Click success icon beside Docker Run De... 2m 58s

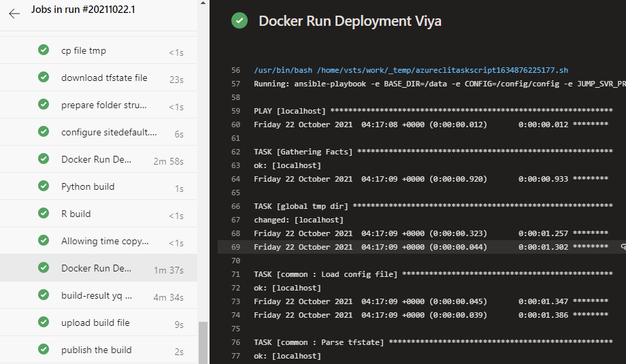tap(44, 159)
